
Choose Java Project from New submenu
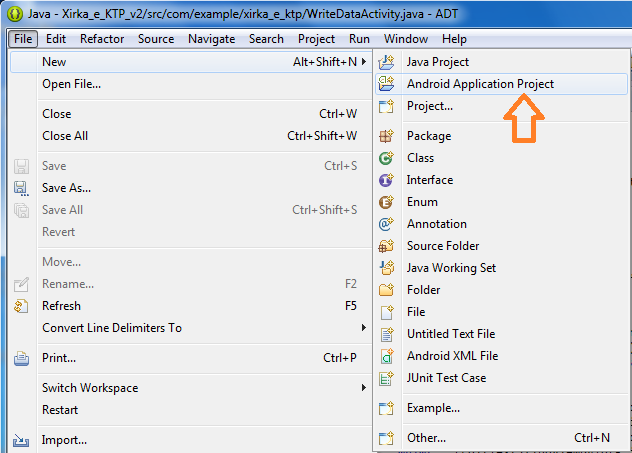click(501, 62)
